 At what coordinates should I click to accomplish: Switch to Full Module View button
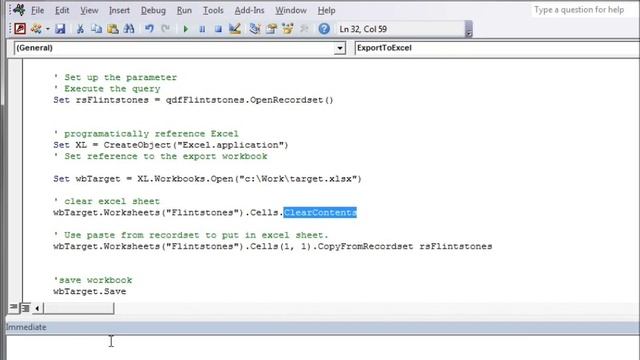coord(25,307)
